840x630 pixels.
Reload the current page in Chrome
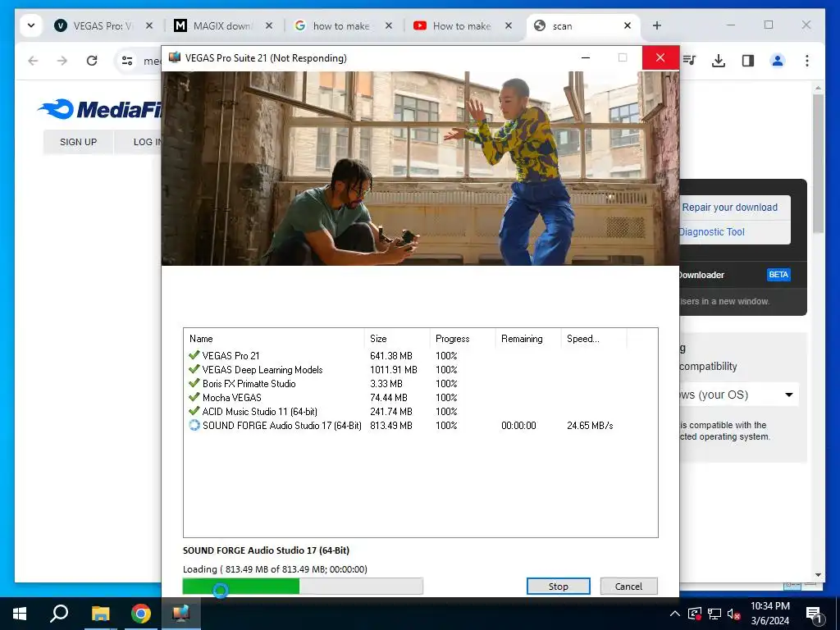tap(92, 61)
